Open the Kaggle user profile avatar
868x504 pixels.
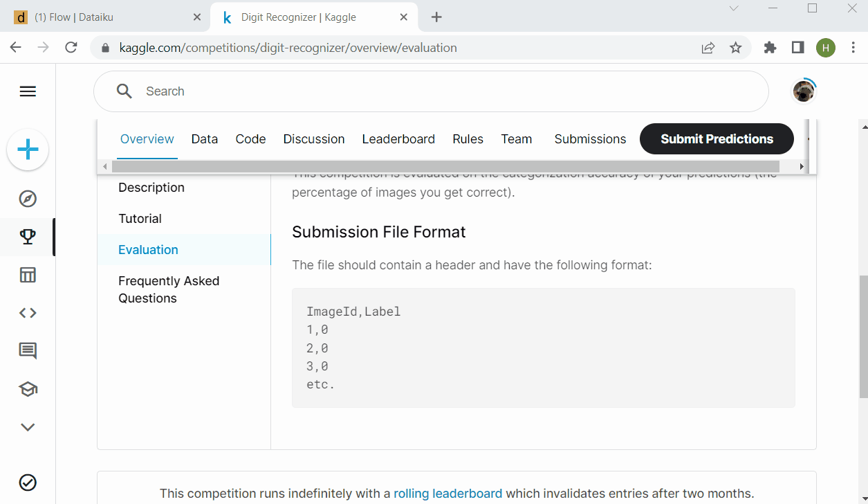(804, 91)
